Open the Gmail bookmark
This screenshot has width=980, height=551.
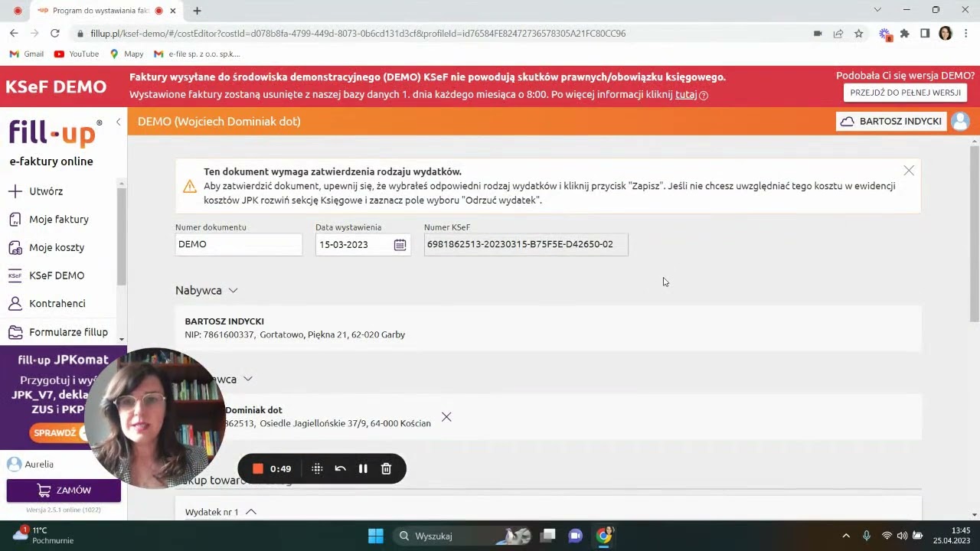[x=26, y=54]
